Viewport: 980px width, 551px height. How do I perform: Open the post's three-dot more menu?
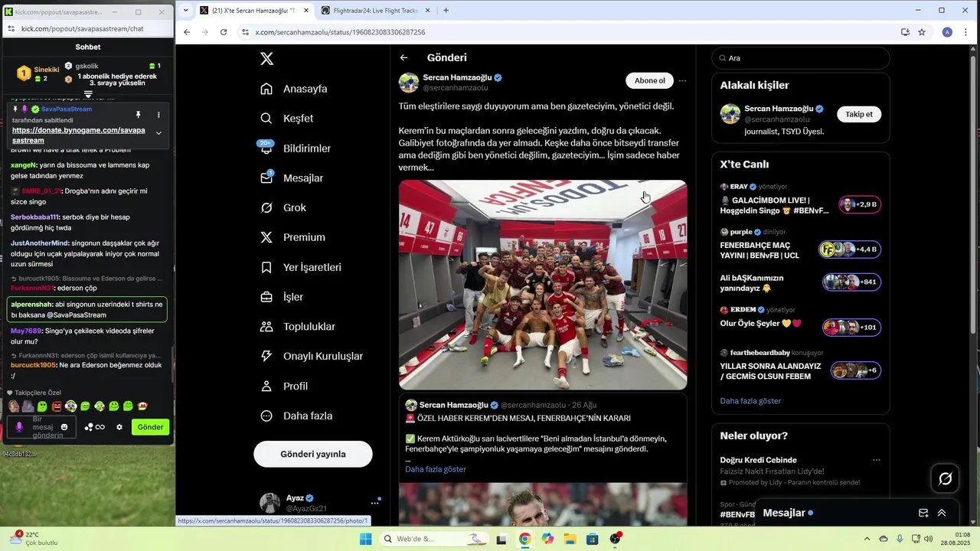point(682,81)
